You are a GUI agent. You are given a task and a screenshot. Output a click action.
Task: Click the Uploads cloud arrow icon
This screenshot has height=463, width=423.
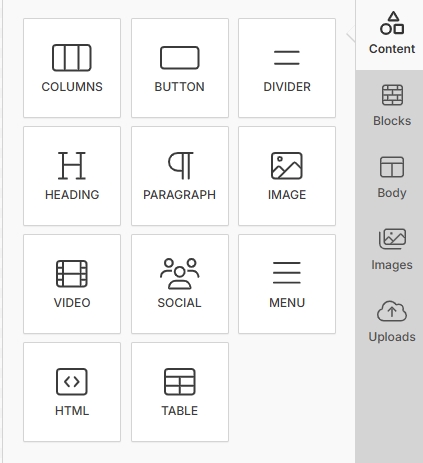pyautogui.click(x=392, y=311)
